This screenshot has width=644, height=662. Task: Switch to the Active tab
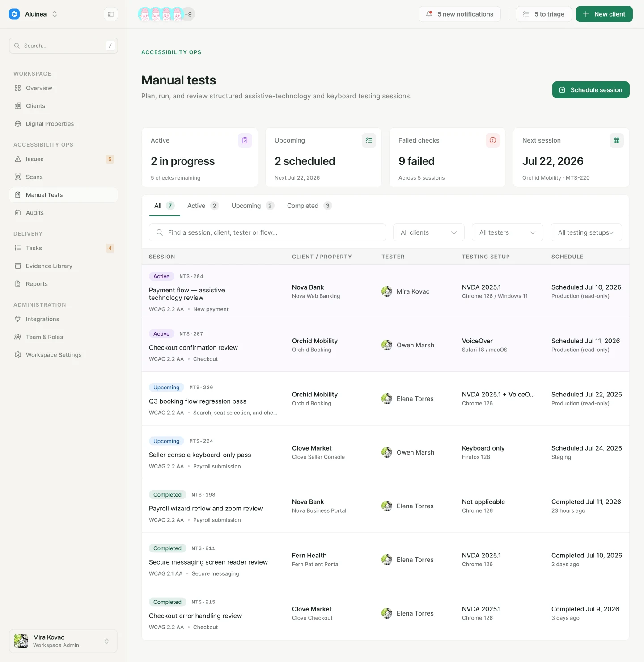[x=203, y=206]
